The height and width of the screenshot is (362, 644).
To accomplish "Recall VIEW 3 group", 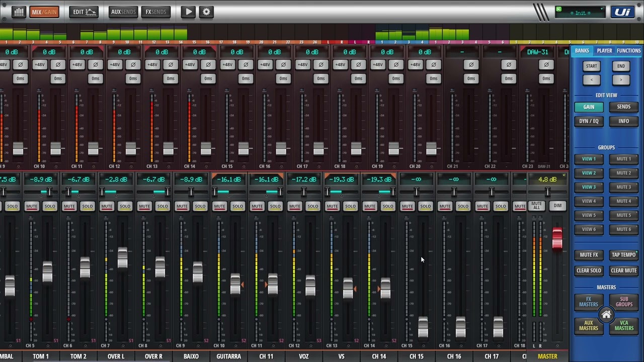I will [x=589, y=187].
